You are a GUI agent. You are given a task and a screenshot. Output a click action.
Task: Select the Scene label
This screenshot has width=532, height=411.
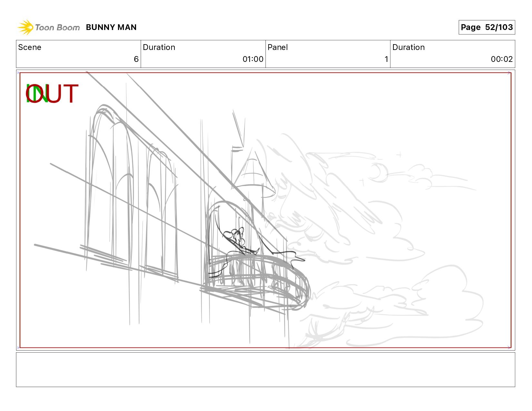point(30,47)
